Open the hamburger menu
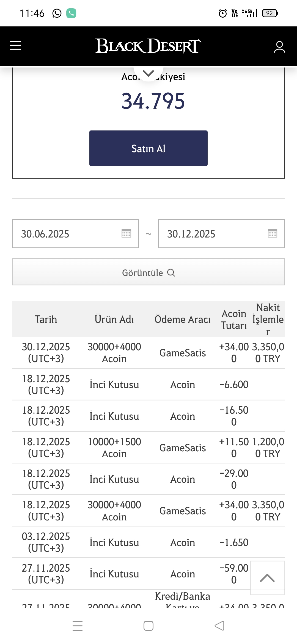297x644 pixels. [15, 45]
